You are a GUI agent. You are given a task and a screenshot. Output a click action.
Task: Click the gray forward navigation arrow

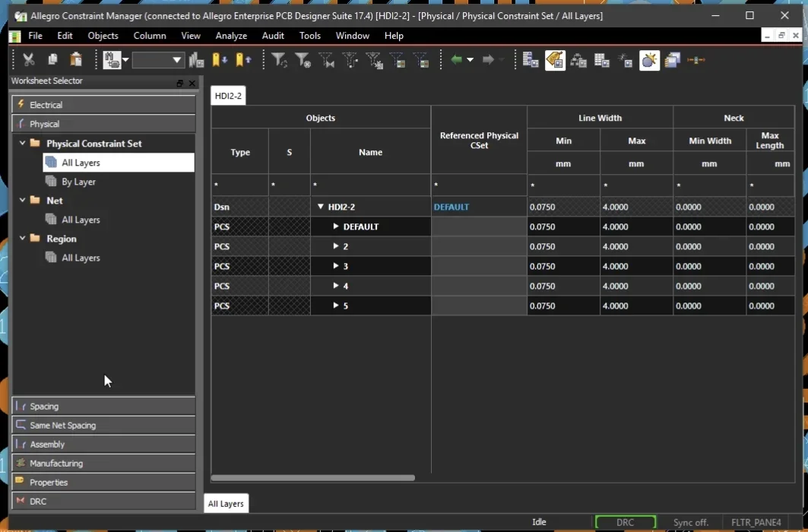(x=488, y=60)
